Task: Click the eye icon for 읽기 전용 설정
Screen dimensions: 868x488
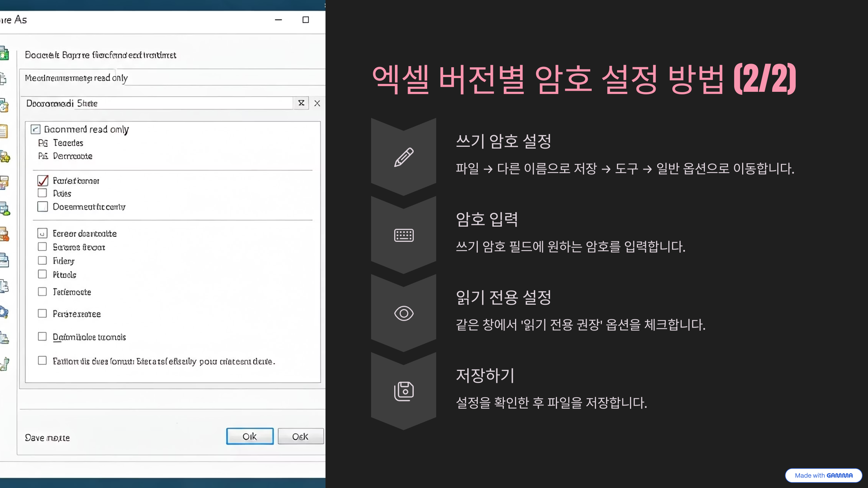Action: tap(404, 313)
